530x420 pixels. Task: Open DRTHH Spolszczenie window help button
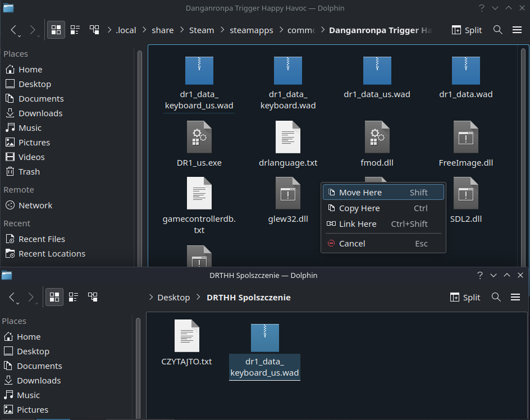(x=479, y=275)
